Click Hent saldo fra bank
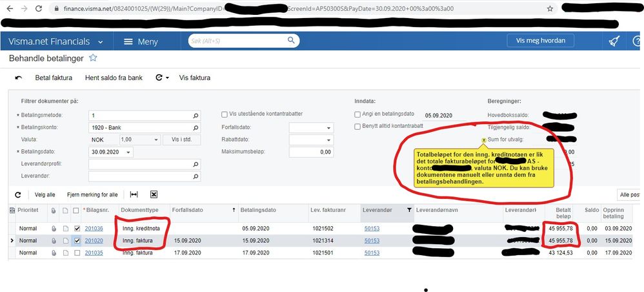The image size is (644, 292). 114,78
